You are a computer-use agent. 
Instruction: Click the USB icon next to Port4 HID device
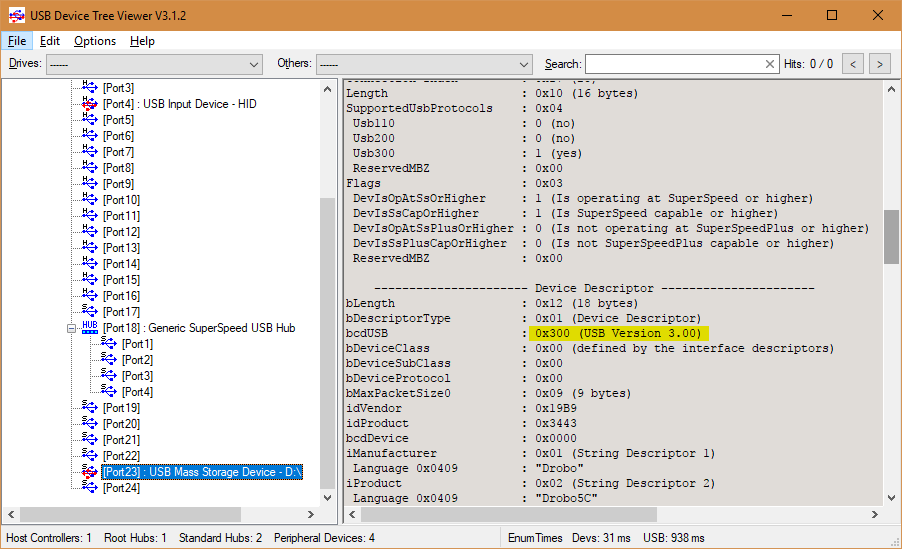click(90, 104)
